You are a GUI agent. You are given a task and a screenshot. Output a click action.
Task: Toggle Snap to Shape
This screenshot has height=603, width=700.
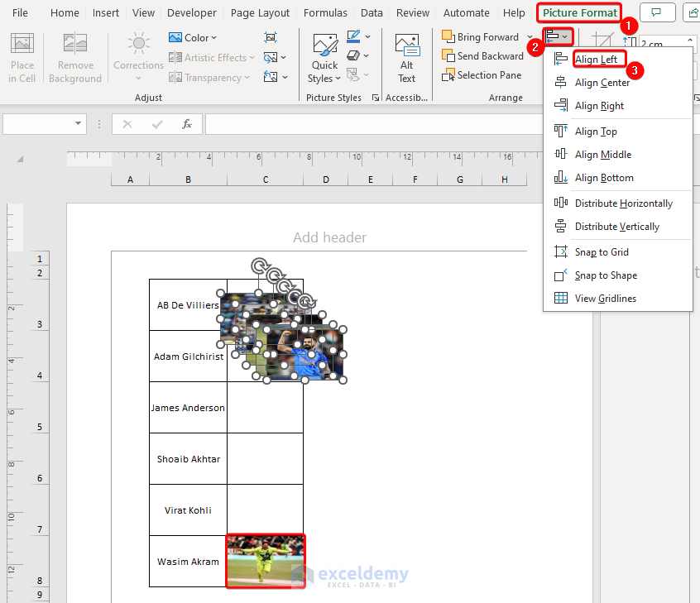click(606, 275)
